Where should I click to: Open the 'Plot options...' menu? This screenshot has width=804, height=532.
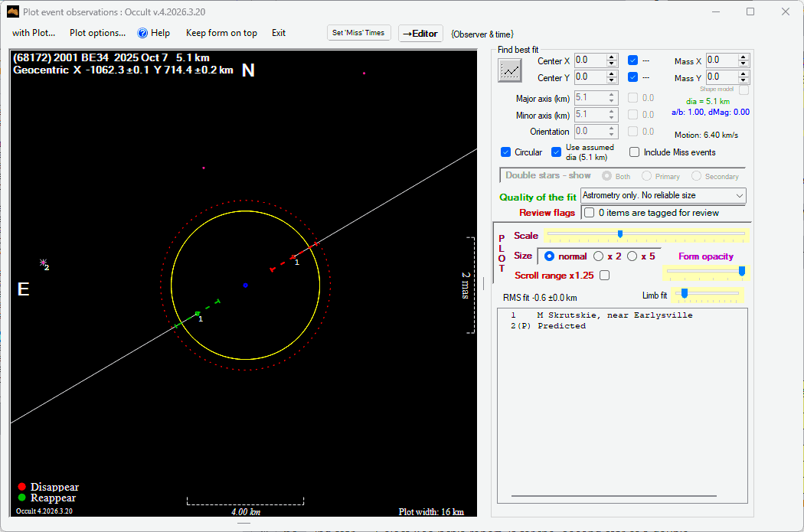(x=97, y=33)
